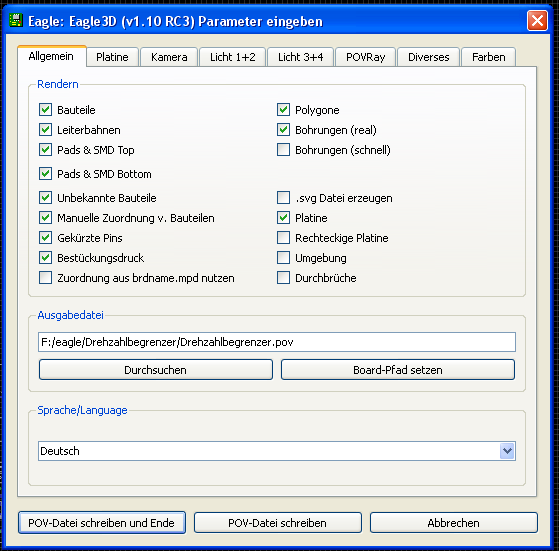Enable the Durchbrüche checkbox
559x551 pixels.
(283, 278)
